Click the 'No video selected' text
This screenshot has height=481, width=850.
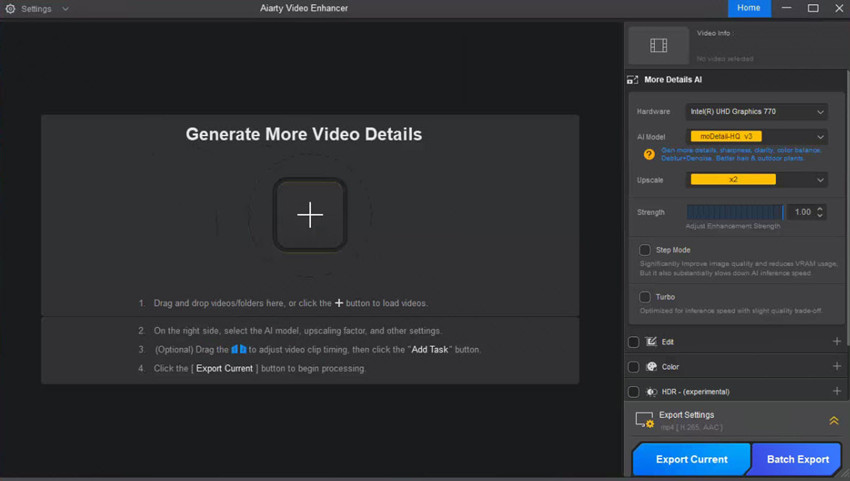(725, 59)
